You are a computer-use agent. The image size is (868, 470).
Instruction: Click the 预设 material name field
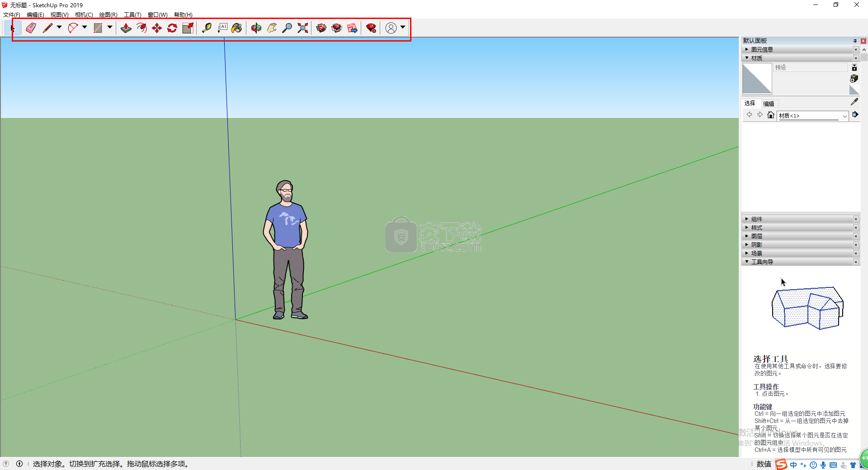[810, 67]
